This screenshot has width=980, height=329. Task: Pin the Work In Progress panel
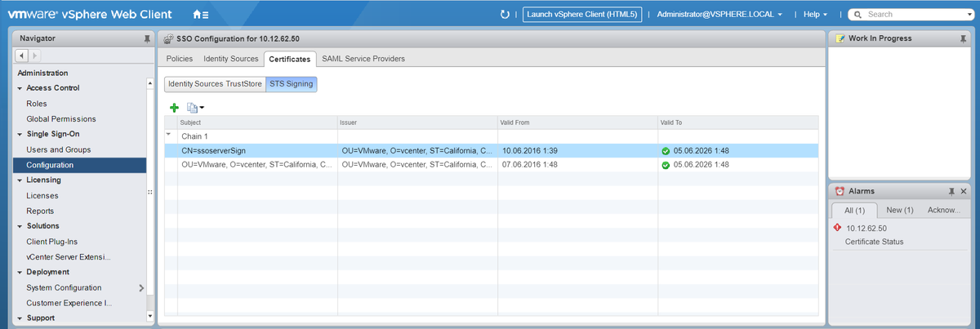tap(963, 38)
